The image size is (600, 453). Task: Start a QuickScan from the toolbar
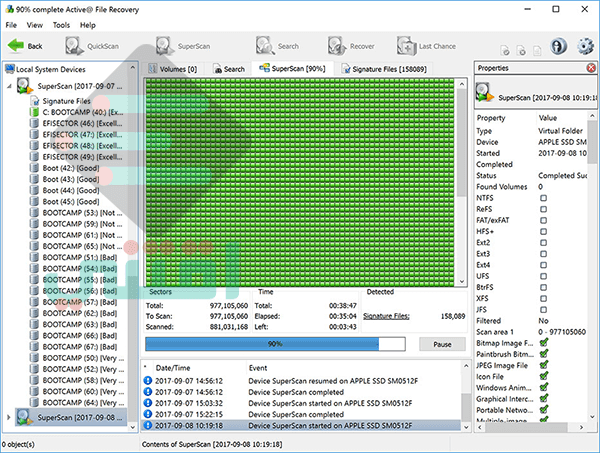point(92,46)
